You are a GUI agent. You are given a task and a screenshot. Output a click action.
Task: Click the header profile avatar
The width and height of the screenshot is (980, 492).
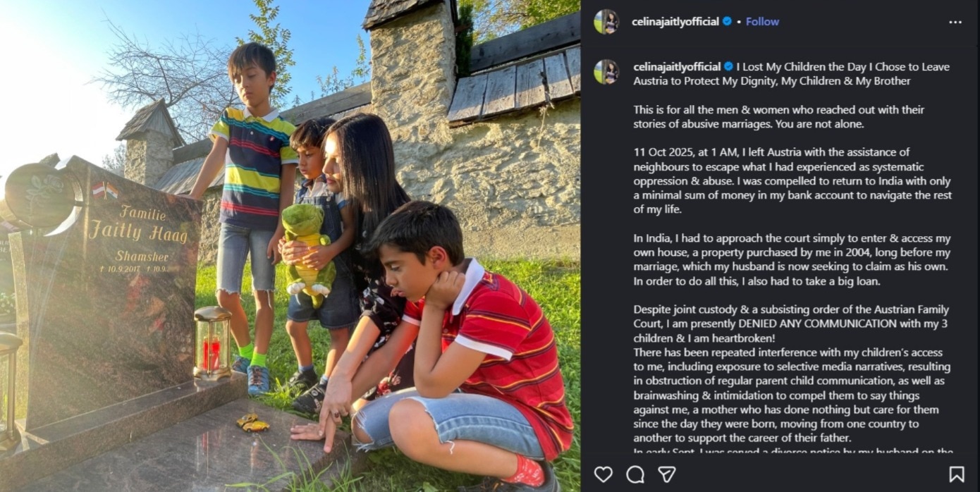(606, 22)
